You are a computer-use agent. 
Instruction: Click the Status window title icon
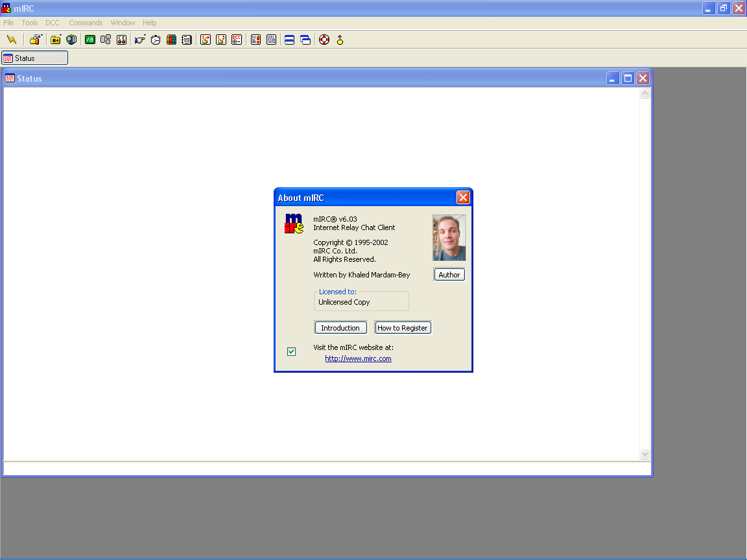tap(10, 78)
